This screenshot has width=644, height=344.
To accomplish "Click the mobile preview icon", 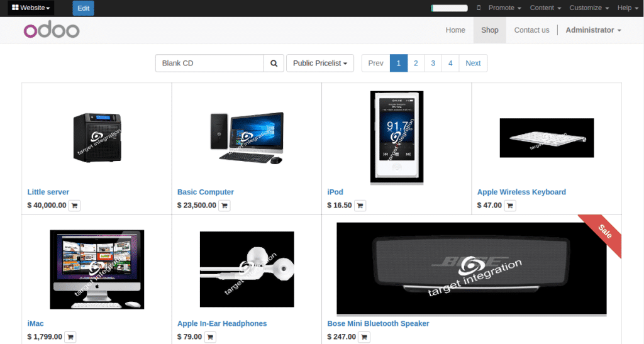I will tap(479, 8).
